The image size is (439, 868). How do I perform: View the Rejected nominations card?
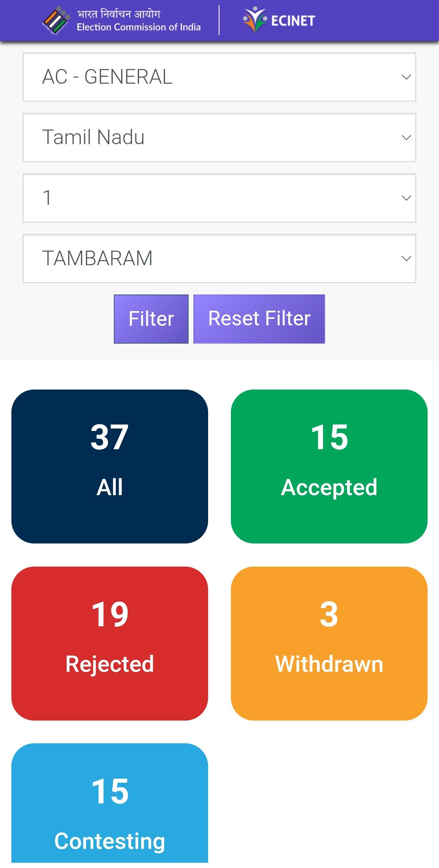110,643
